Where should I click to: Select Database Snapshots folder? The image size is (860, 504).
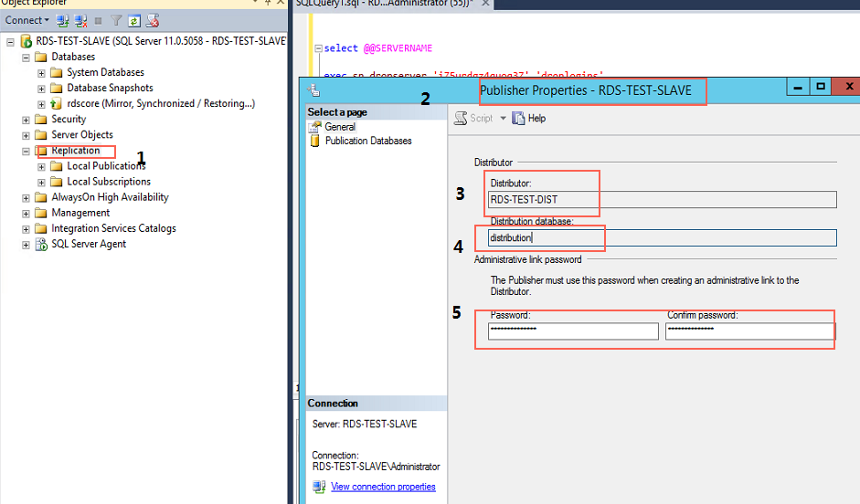tap(110, 88)
